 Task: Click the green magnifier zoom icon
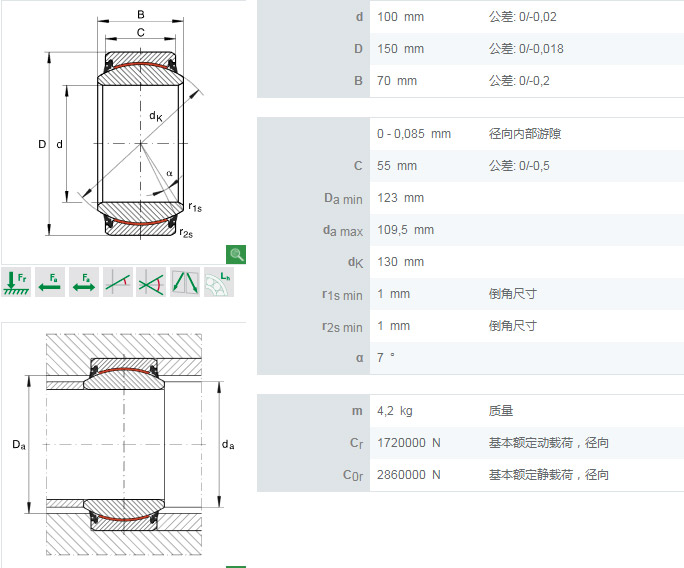click(236, 254)
